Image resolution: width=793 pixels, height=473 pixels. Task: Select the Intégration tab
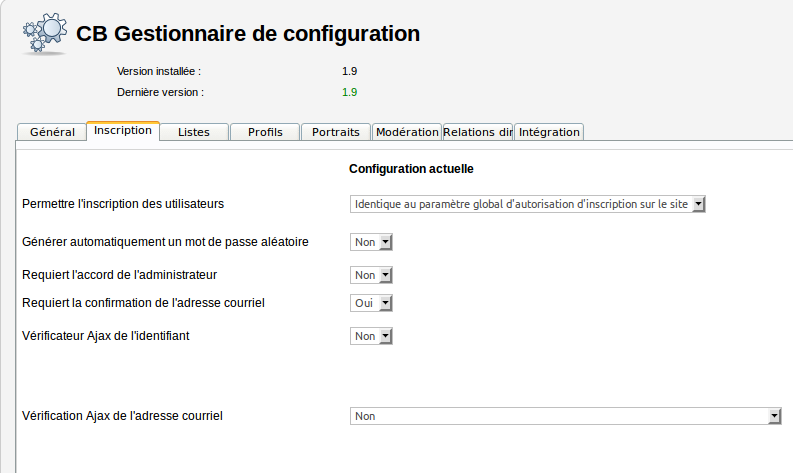click(x=549, y=132)
